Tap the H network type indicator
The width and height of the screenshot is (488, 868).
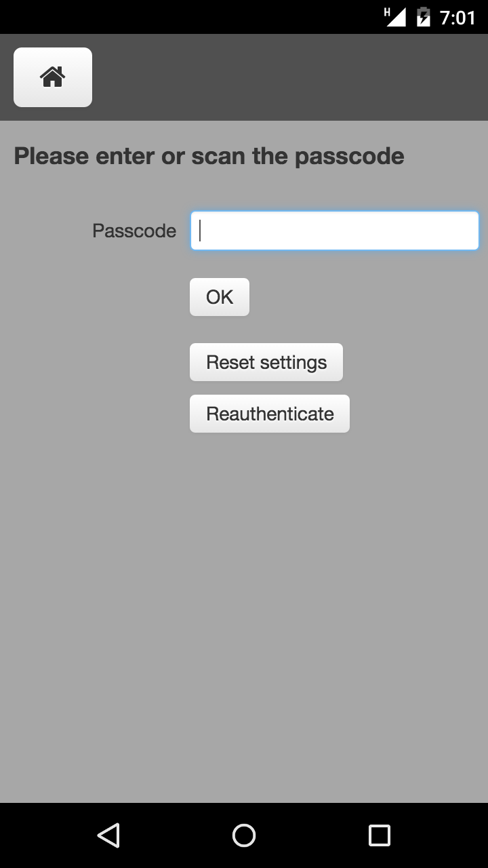pyautogui.click(x=387, y=12)
